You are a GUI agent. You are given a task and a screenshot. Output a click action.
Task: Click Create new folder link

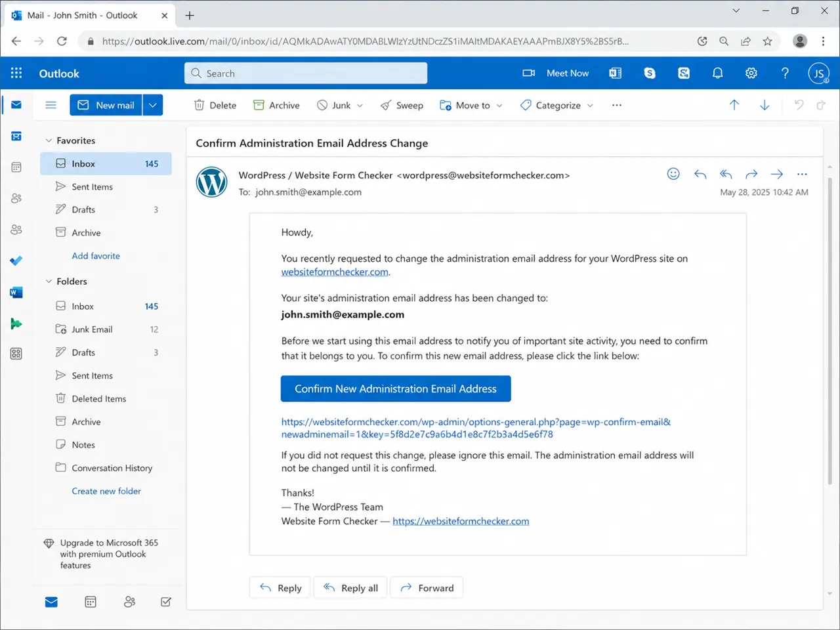[x=106, y=491]
